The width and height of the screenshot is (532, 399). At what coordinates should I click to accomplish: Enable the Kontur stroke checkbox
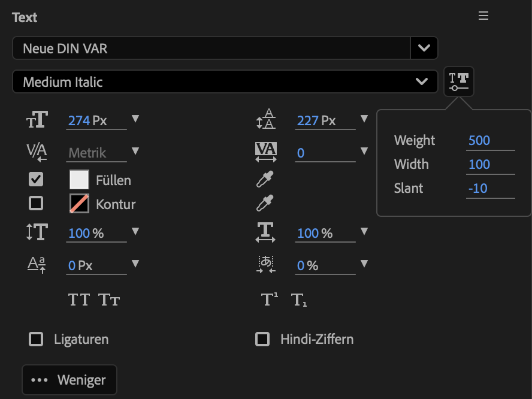click(36, 204)
